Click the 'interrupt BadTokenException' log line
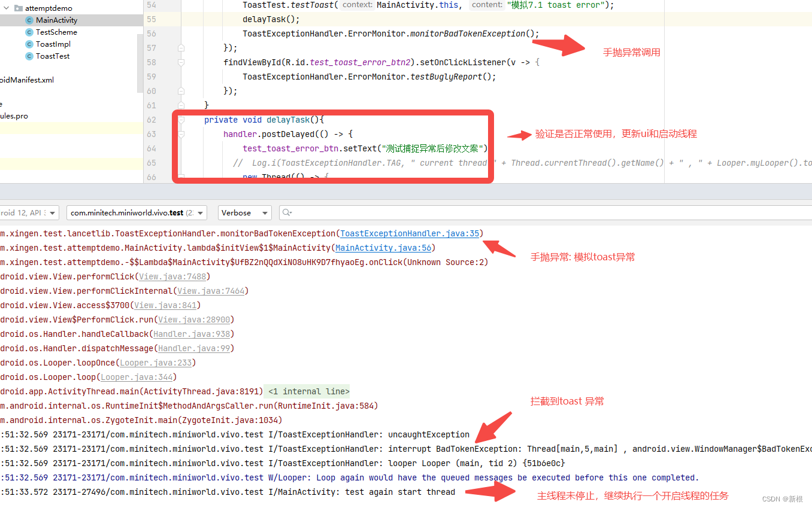Image resolution: width=812 pixels, height=508 pixels. pyautogui.click(x=406, y=449)
